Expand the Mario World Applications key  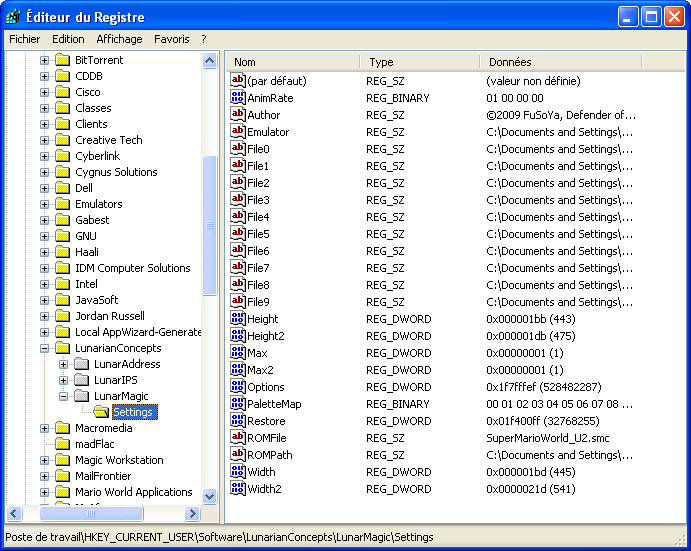click(x=44, y=492)
